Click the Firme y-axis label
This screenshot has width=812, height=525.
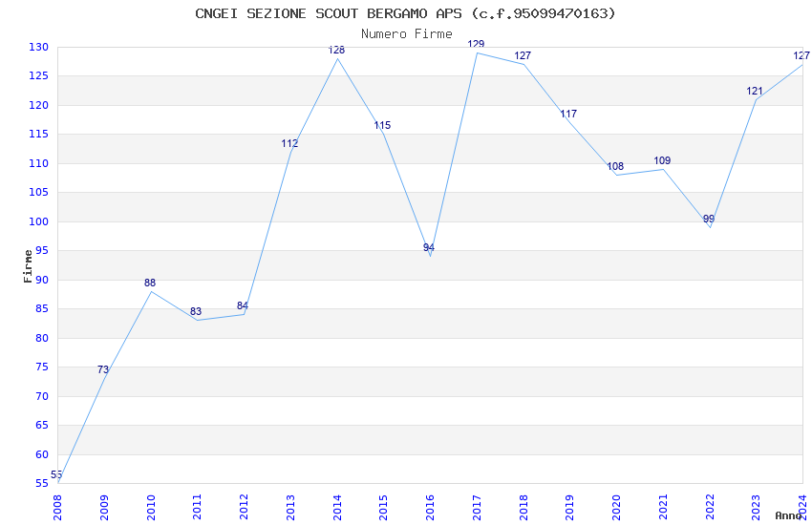tap(28, 266)
